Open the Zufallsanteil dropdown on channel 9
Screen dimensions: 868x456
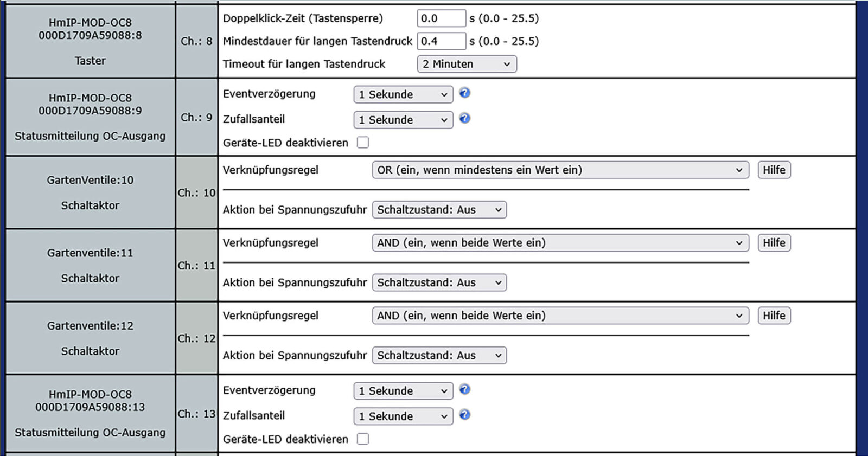point(403,119)
